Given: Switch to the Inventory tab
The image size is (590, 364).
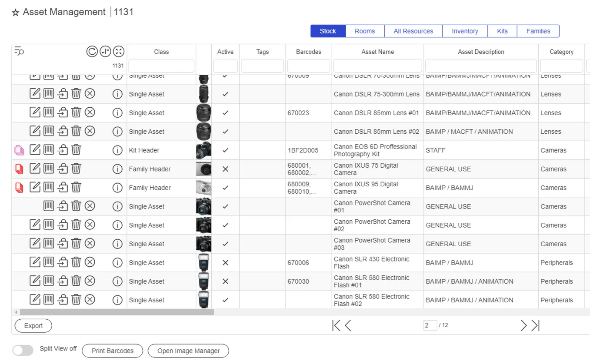Looking at the screenshot, I should (465, 31).
